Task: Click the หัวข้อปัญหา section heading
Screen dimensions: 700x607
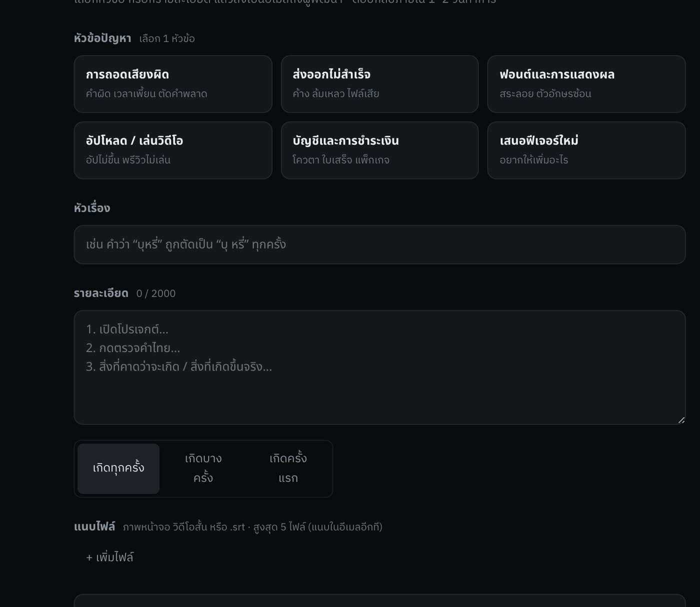Action: [x=102, y=38]
